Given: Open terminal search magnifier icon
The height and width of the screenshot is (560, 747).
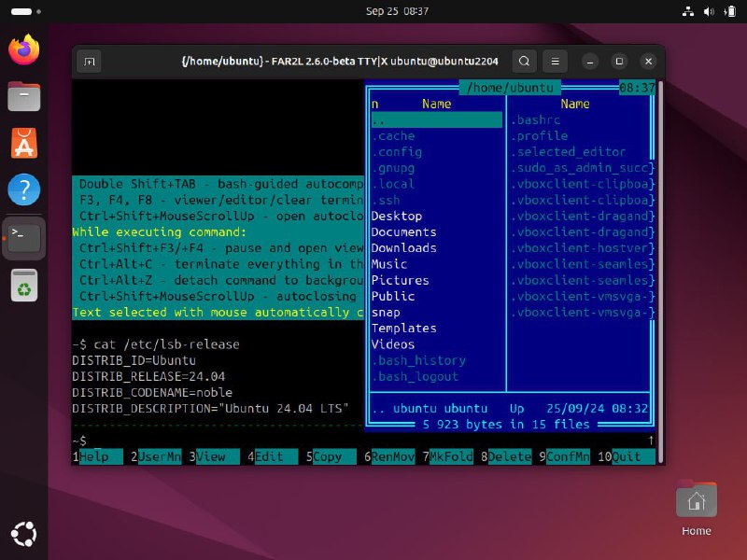Looking at the screenshot, I should pos(524,62).
